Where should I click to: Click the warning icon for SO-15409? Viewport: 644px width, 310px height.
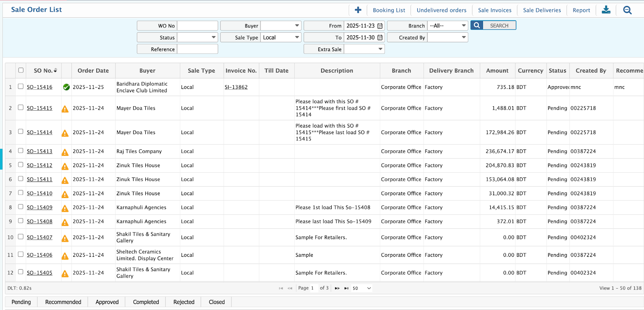tap(65, 209)
